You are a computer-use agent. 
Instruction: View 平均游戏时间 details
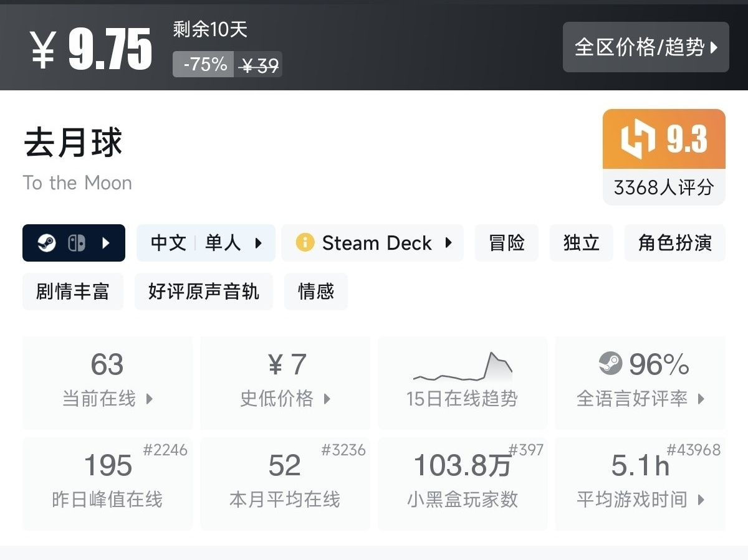(x=640, y=484)
